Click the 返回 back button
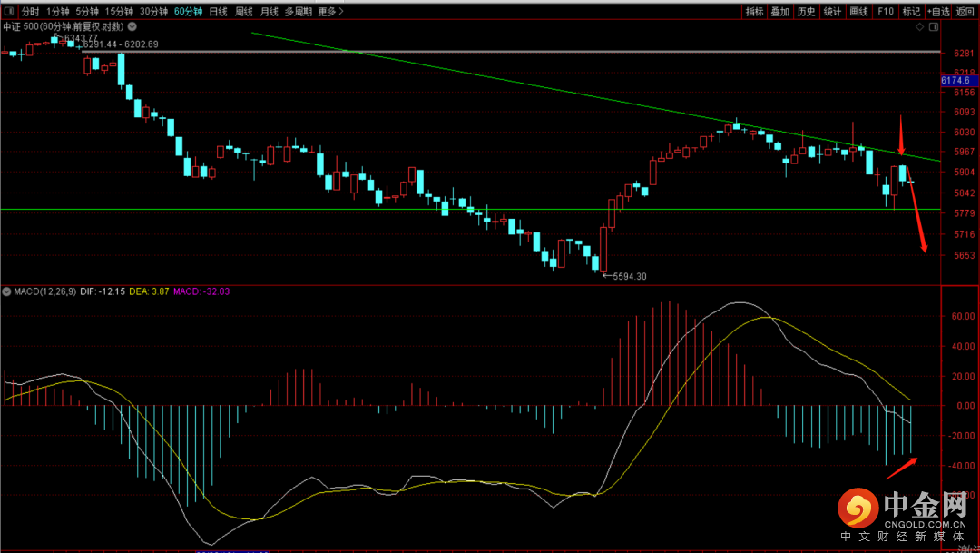The image size is (980, 553). 965,12
